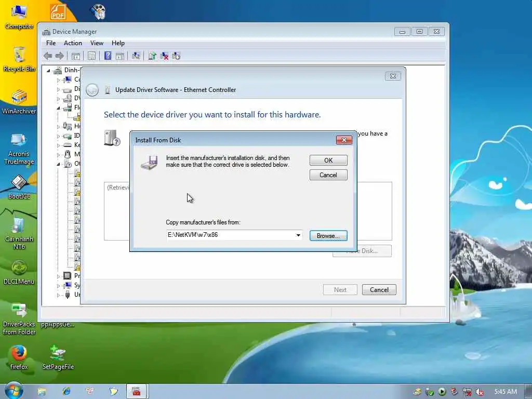Expand the Computer category tree node
532x399 pixels.
click(58, 80)
